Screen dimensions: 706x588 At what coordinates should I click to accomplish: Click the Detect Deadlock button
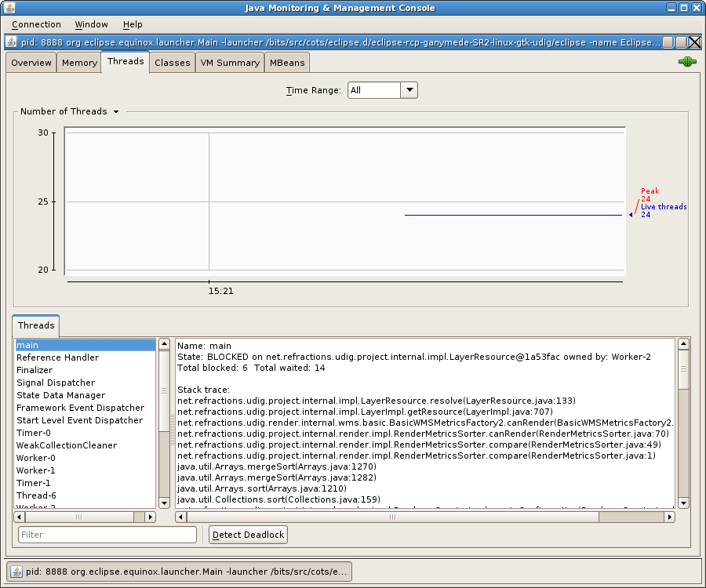[248, 535]
